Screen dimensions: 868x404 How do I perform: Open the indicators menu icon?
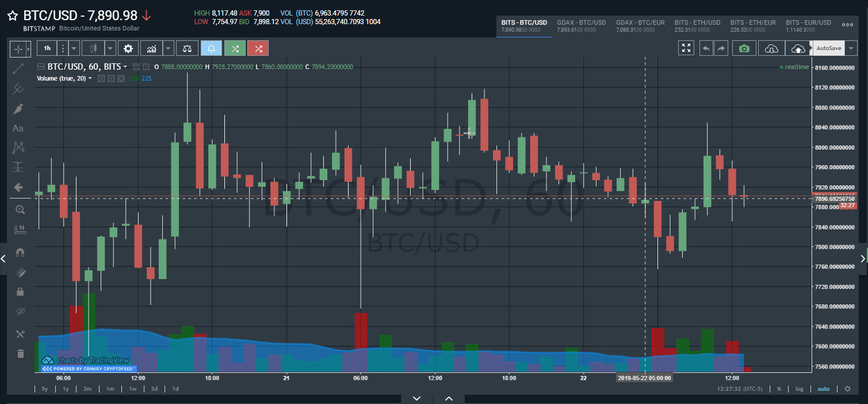pyautogui.click(x=152, y=48)
